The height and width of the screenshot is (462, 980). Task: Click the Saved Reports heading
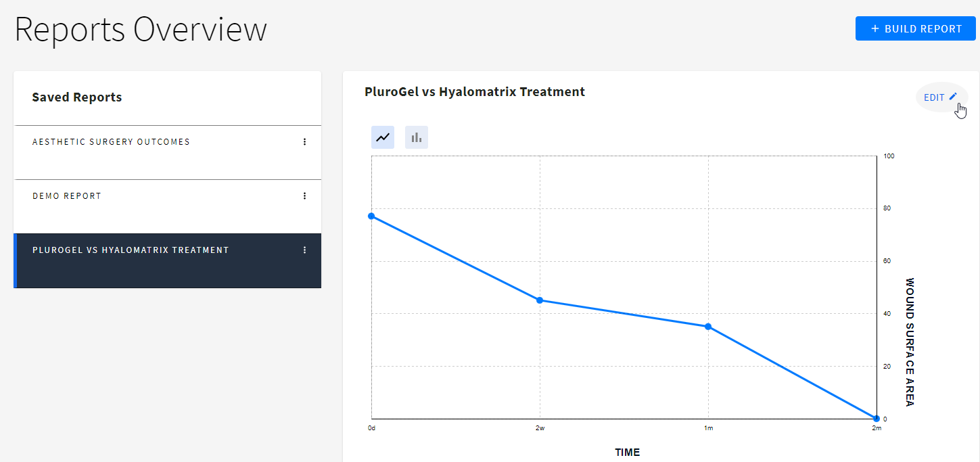pos(77,97)
